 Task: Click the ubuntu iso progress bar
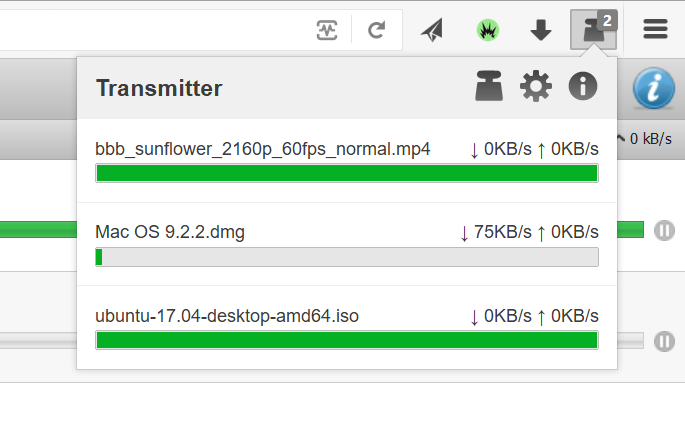click(x=347, y=340)
